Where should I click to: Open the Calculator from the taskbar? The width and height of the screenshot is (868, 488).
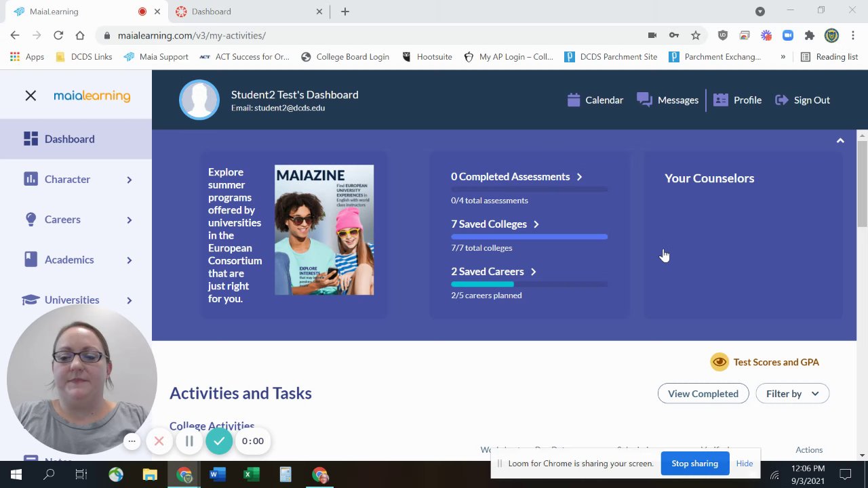(x=285, y=474)
